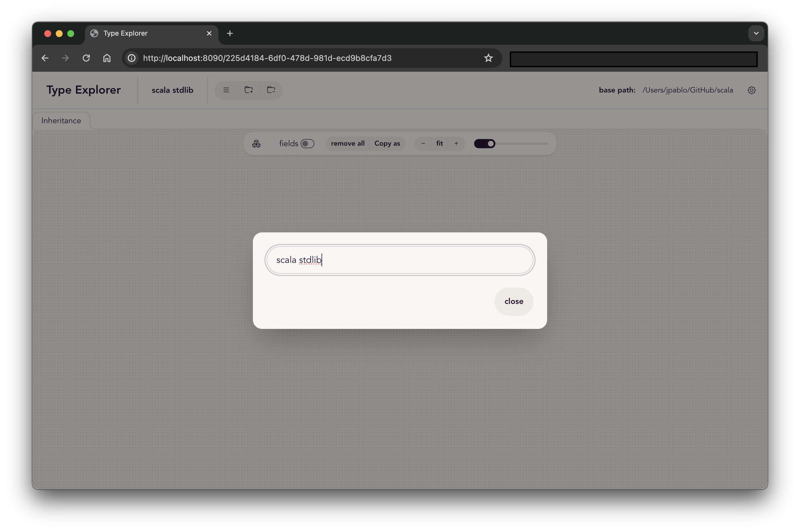The height and width of the screenshot is (532, 800).
Task: Bookmark page with star icon
Action: tap(488, 58)
